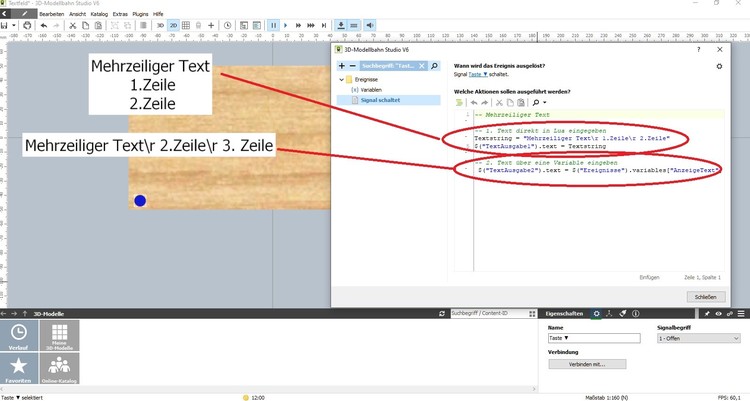This screenshot has height=401, width=750.
Task: Toggle the pin icon in properties header
Action: click(706, 313)
